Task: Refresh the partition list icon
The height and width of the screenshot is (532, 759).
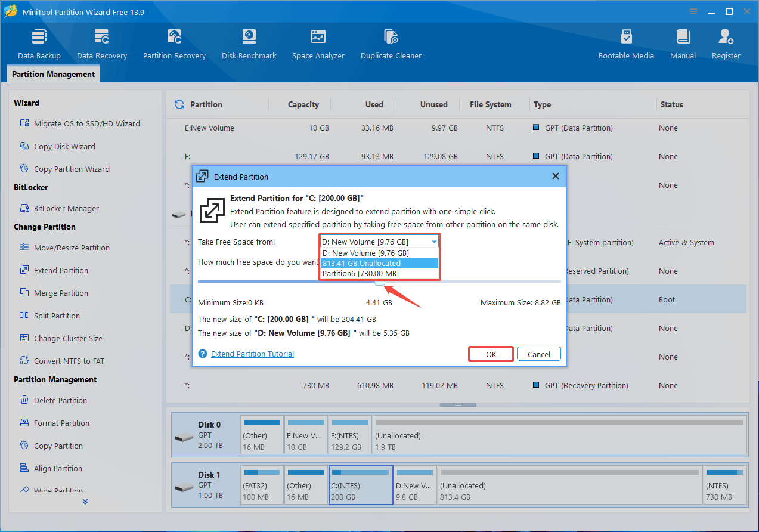Action: (179, 104)
